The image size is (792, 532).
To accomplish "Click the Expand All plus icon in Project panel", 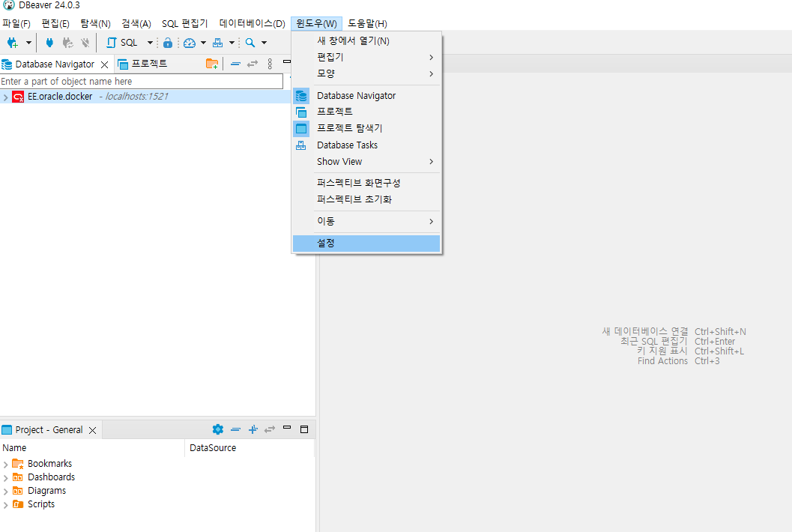I will point(253,429).
